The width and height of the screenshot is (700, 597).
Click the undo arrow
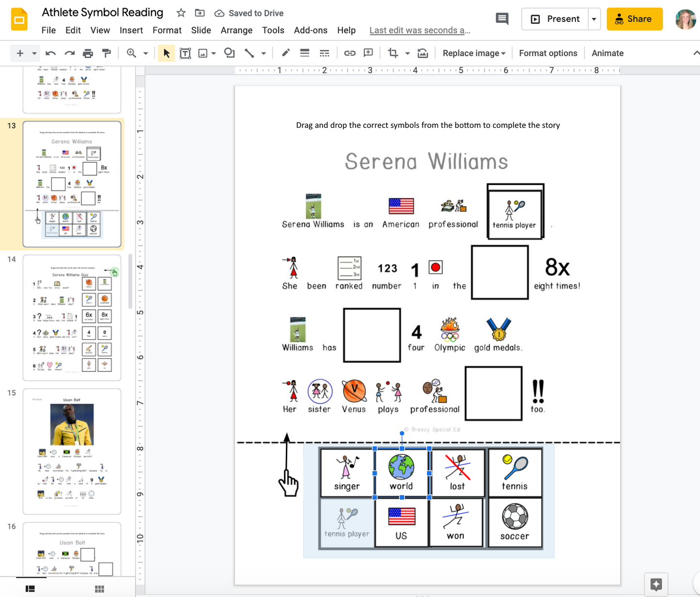[x=50, y=53]
